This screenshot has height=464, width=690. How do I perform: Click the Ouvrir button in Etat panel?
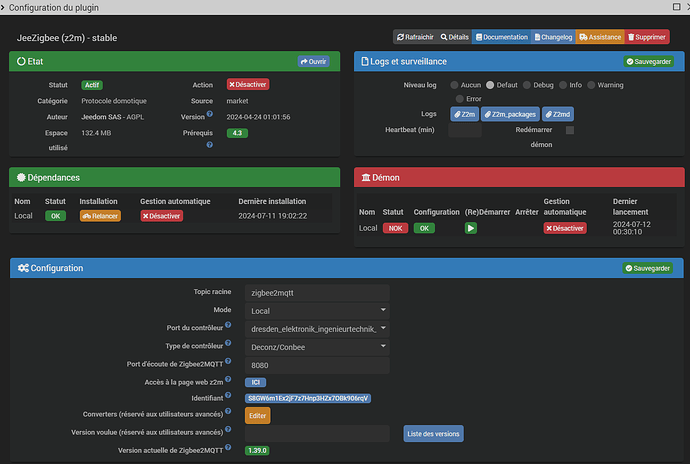point(314,61)
